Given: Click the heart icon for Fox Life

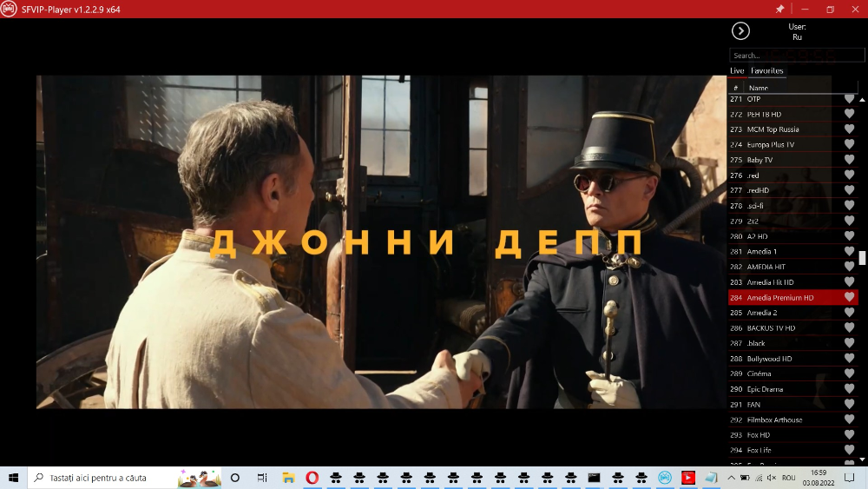Looking at the screenshot, I should coord(849,450).
